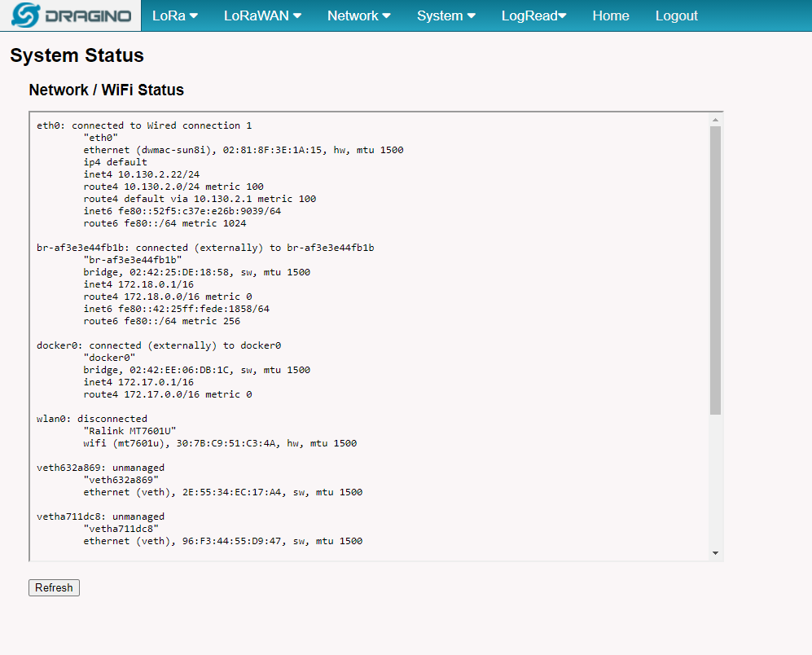Screen dimensions: 812x655
Task: Click the 'inet4 172.18.0.1/16' line
Action: coord(138,284)
